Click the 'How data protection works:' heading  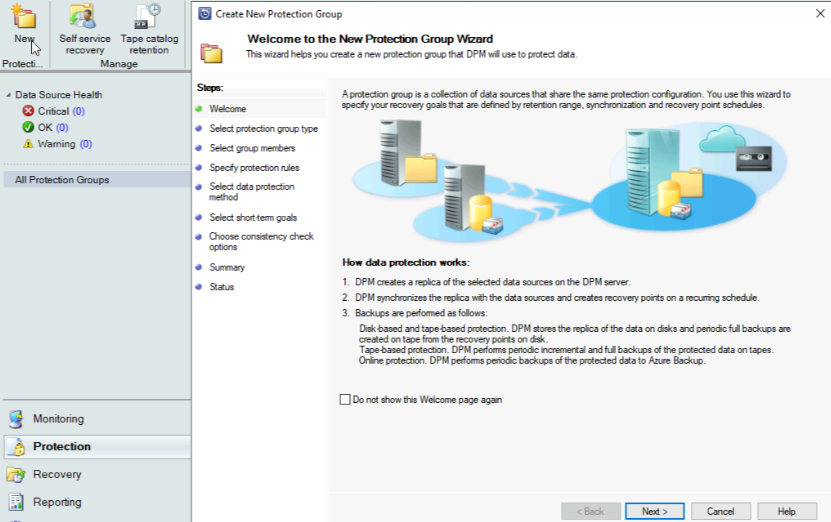click(x=405, y=262)
